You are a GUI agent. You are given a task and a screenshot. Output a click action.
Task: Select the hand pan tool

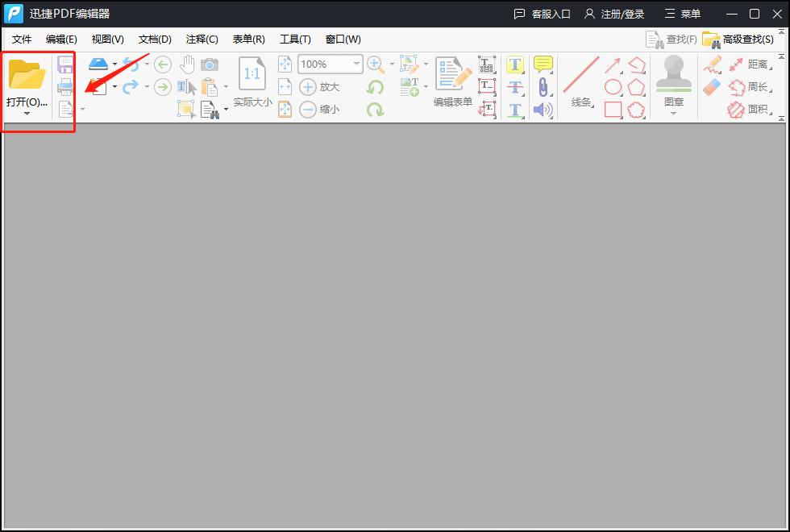[186, 64]
